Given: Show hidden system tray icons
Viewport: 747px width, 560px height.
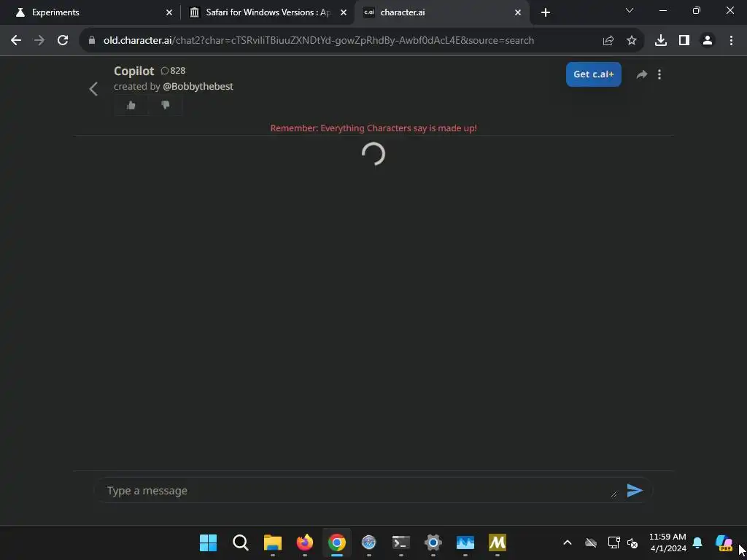Looking at the screenshot, I should pos(567,542).
